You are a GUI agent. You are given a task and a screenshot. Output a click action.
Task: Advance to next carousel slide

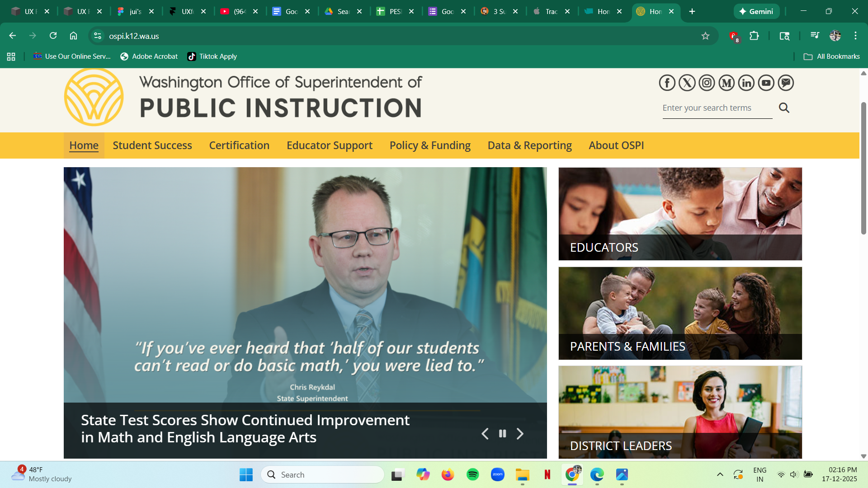click(x=520, y=434)
